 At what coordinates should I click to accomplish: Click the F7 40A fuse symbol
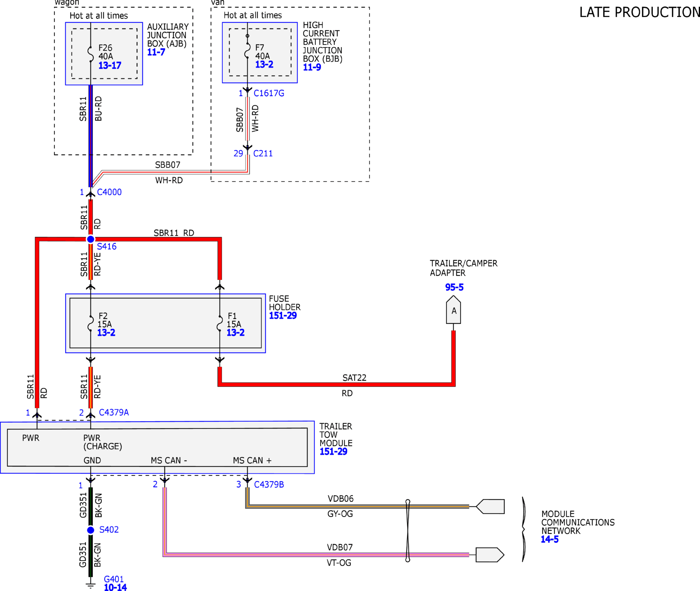(x=247, y=50)
